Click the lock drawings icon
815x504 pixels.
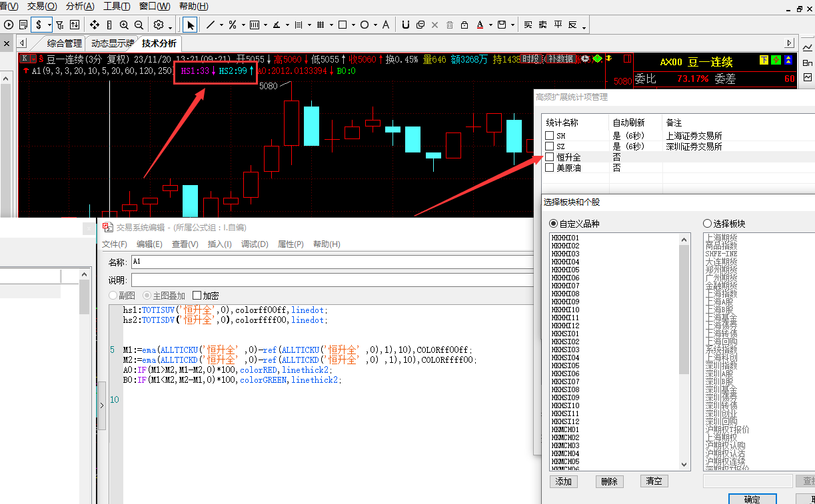coord(464,25)
